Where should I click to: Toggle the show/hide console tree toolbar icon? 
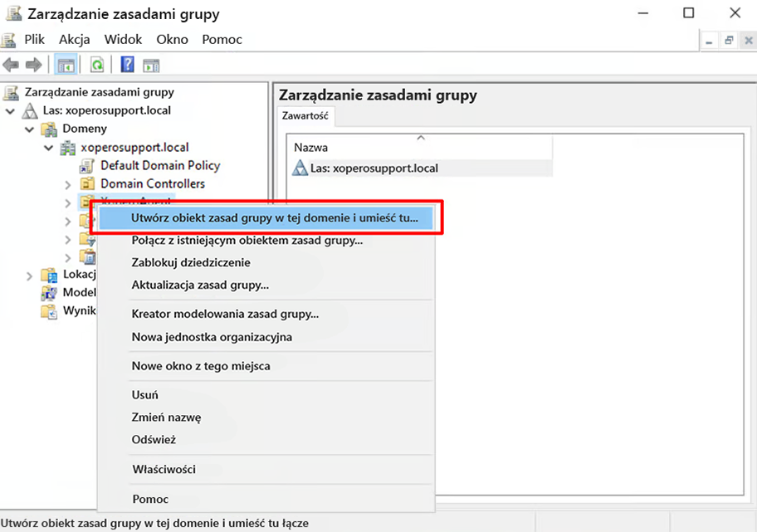click(x=66, y=65)
